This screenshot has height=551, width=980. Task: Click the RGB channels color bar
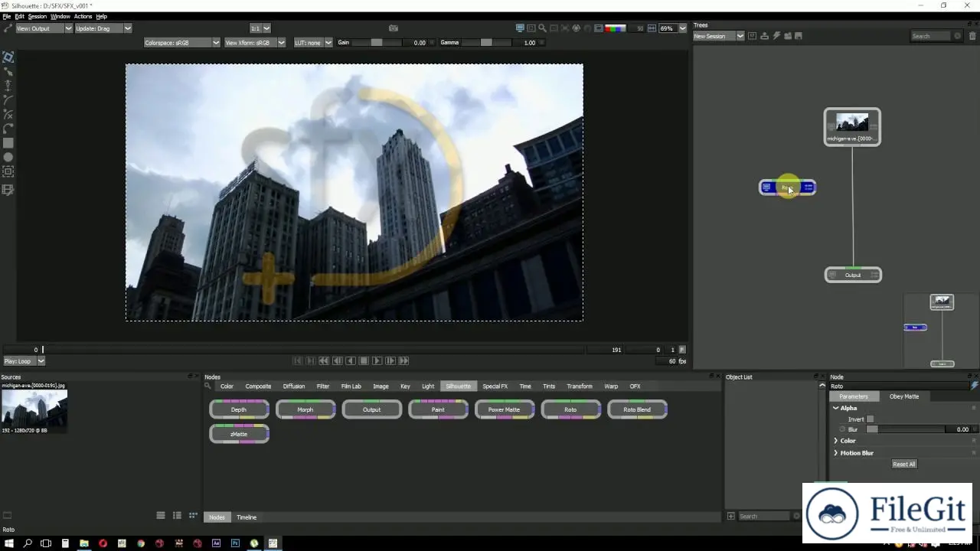(x=616, y=28)
